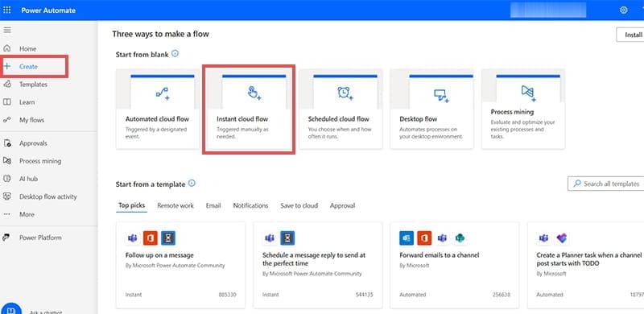Switch to the Notifications tab
The width and height of the screenshot is (644, 314).
[250, 205]
